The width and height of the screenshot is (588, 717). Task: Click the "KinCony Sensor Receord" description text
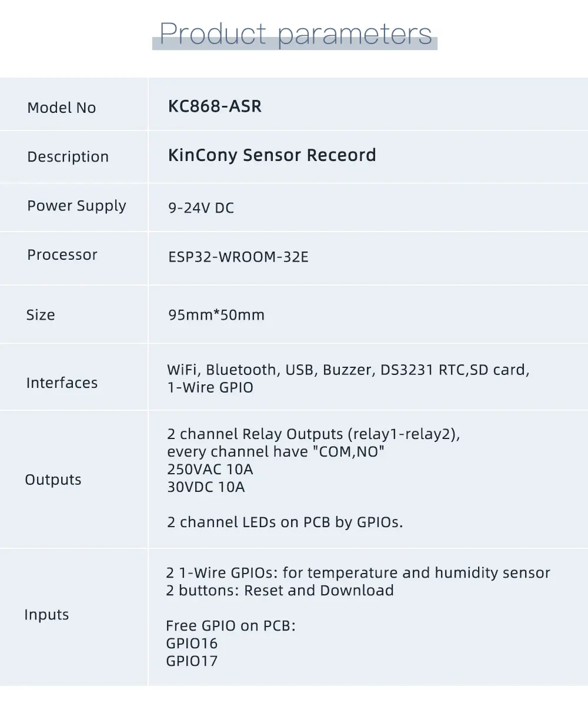pyautogui.click(x=272, y=155)
